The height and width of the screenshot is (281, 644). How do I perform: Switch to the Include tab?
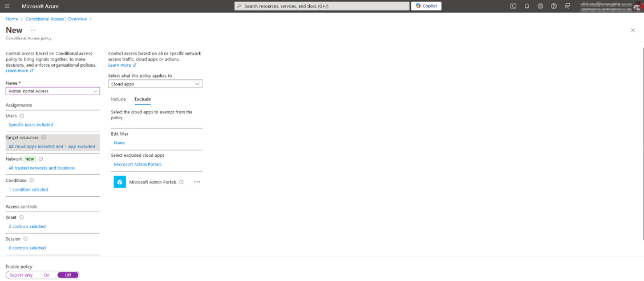(x=118, y=99)
